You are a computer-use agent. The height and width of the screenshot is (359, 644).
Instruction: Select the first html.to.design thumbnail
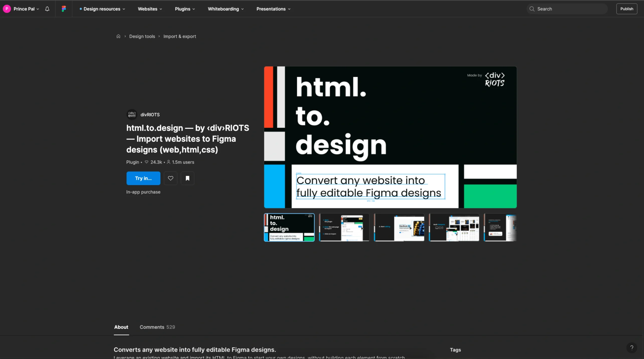[x=289, y=227]
